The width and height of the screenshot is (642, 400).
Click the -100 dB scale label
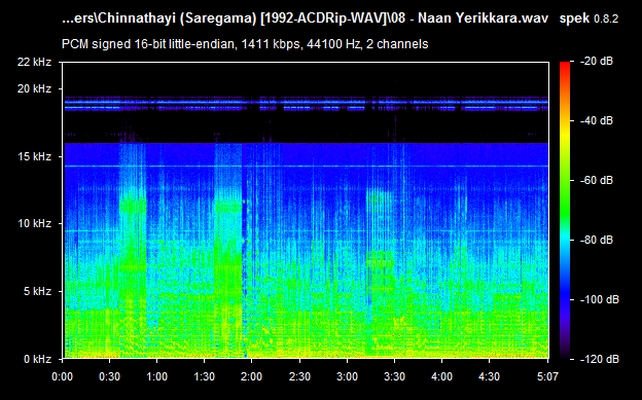[x=599, y=299]
